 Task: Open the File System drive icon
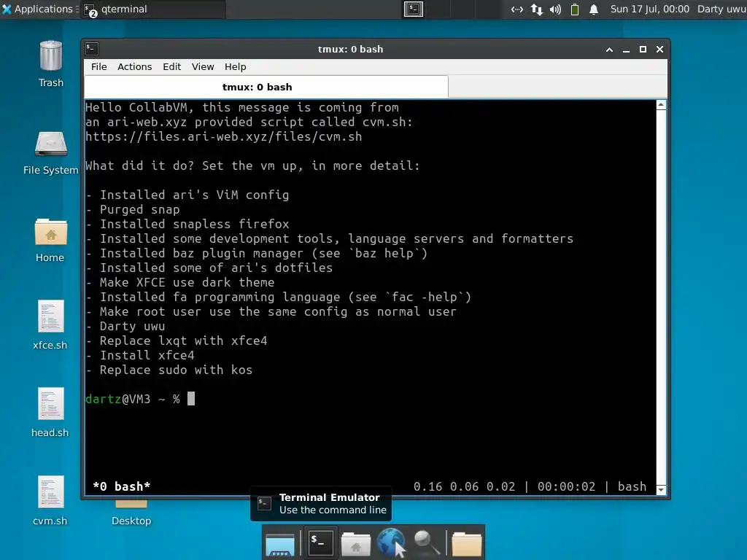pyautogui.click(x=51, y=144)
